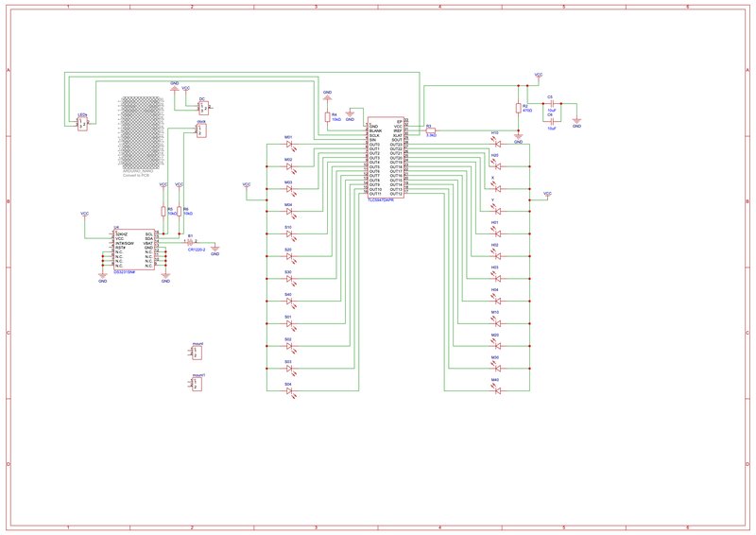The width and height of the screenshot is (756, 535).
Task: Click the TLC5947DAPR part label
Action: [381, 199]
